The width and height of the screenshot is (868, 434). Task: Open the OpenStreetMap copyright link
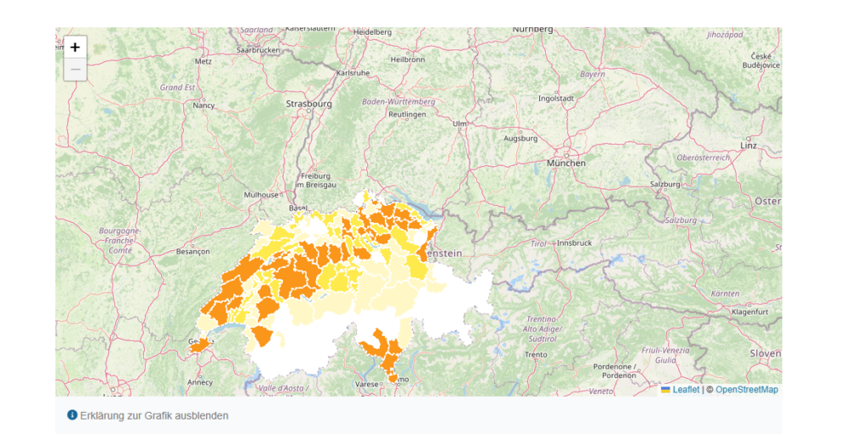pos(747,390)
